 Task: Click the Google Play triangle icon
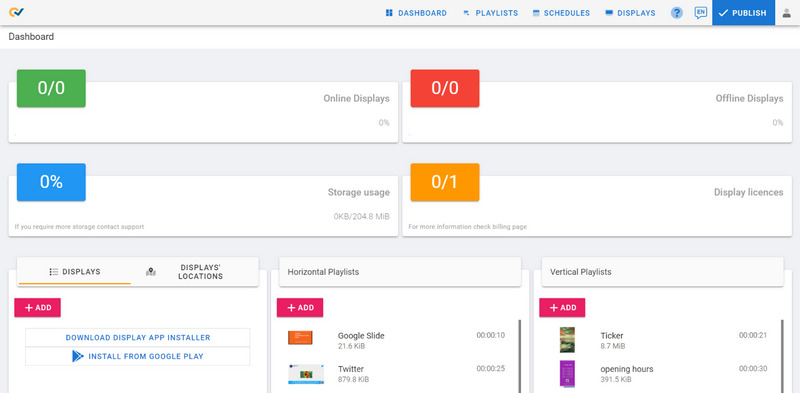(78, 356)
